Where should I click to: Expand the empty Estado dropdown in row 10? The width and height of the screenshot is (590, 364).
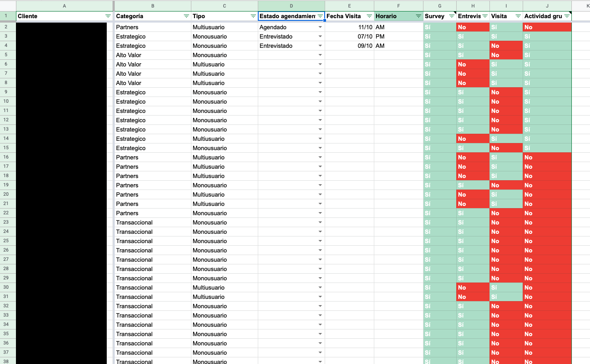tap(320, 101)
